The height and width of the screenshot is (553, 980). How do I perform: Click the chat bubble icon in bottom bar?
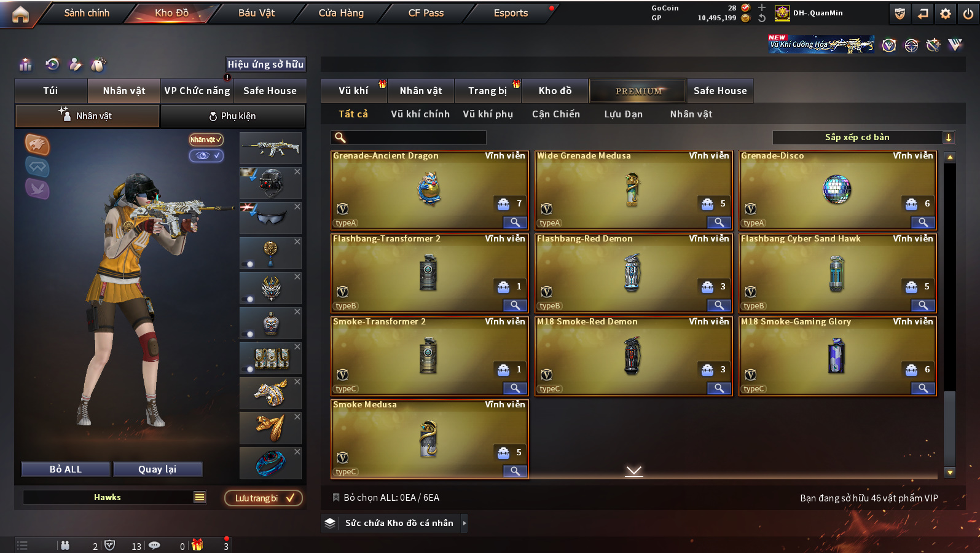click(x=154, y=545)
